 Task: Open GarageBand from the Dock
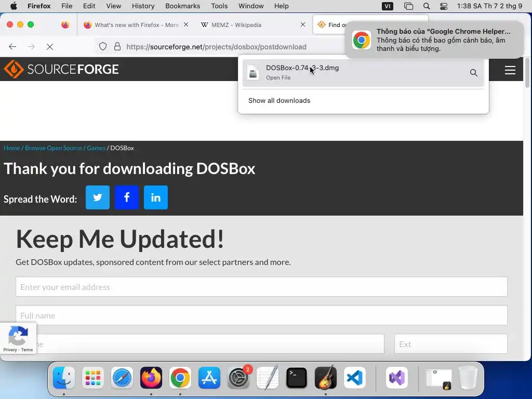tap(326, 378)
